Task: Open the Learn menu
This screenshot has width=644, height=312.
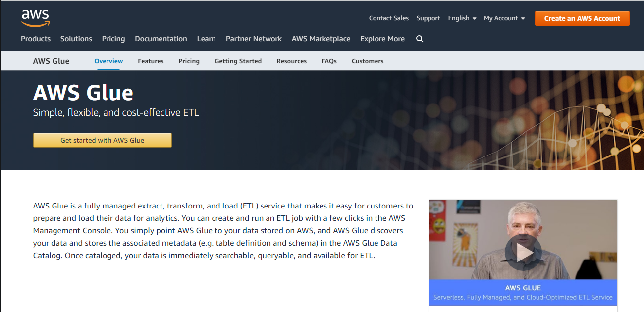Action: [206, 39]
